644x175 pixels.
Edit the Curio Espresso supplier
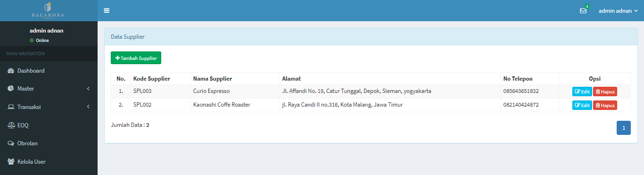pos(582,92)
